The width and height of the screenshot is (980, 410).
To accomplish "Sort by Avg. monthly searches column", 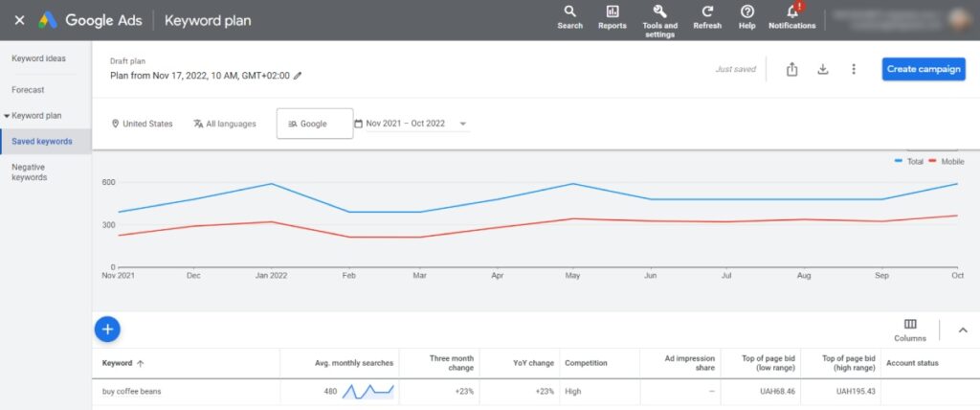I will point(354,363).
